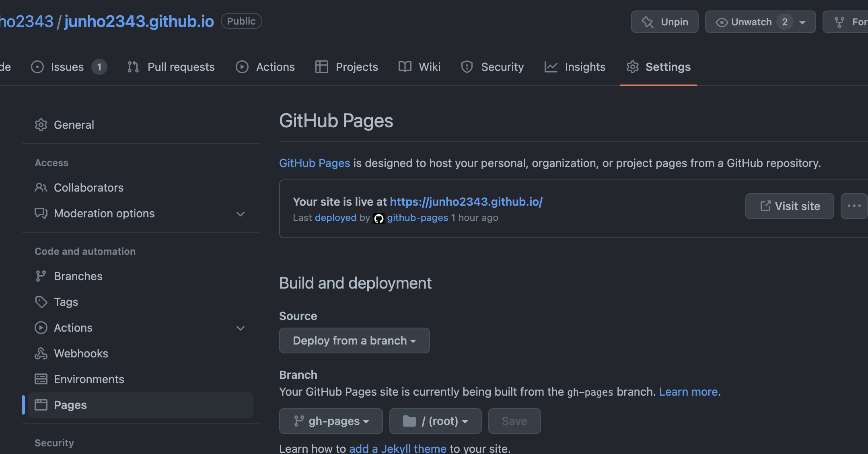The width and height of the screenshot is (868, 454).
Task: Click the add a Jekyll theme link
Action: (x=398, y=448)
